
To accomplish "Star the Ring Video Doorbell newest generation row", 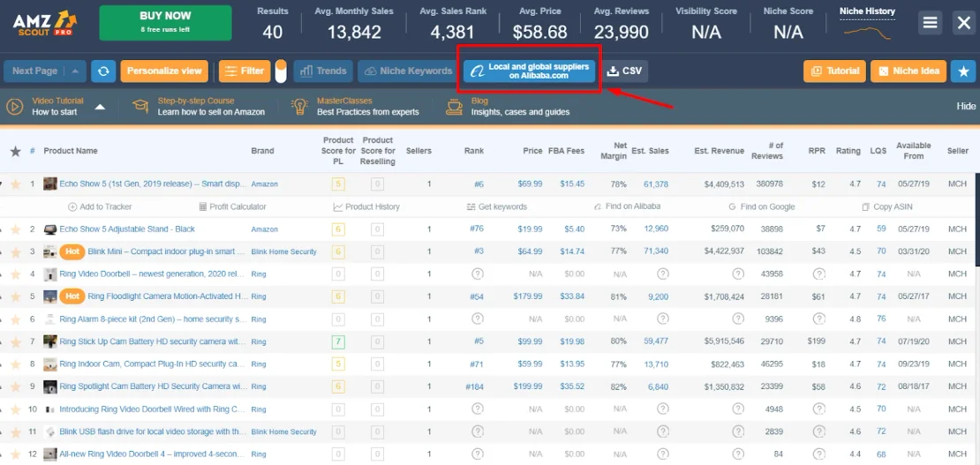I will click(x=16, y=274).
